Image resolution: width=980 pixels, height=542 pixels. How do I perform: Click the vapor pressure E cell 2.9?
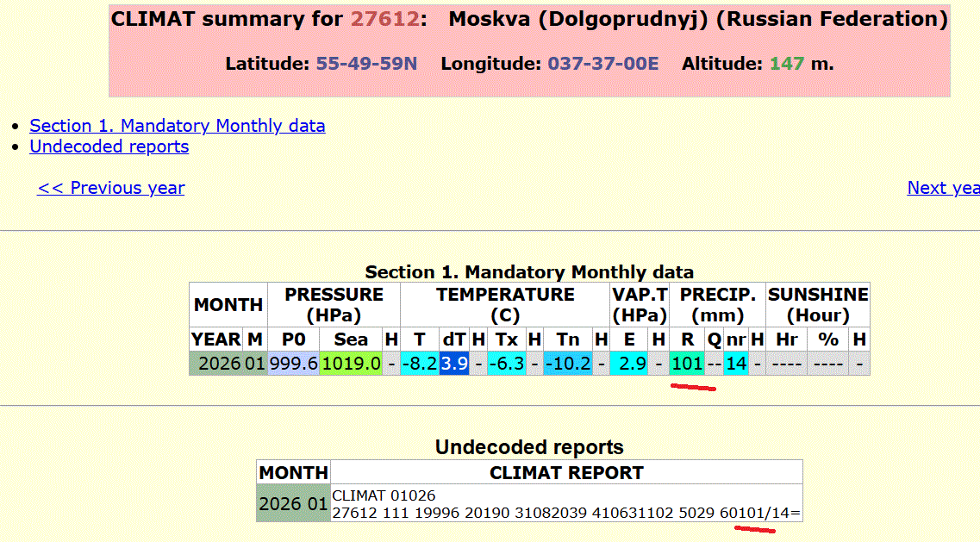(x=632, y=364)
